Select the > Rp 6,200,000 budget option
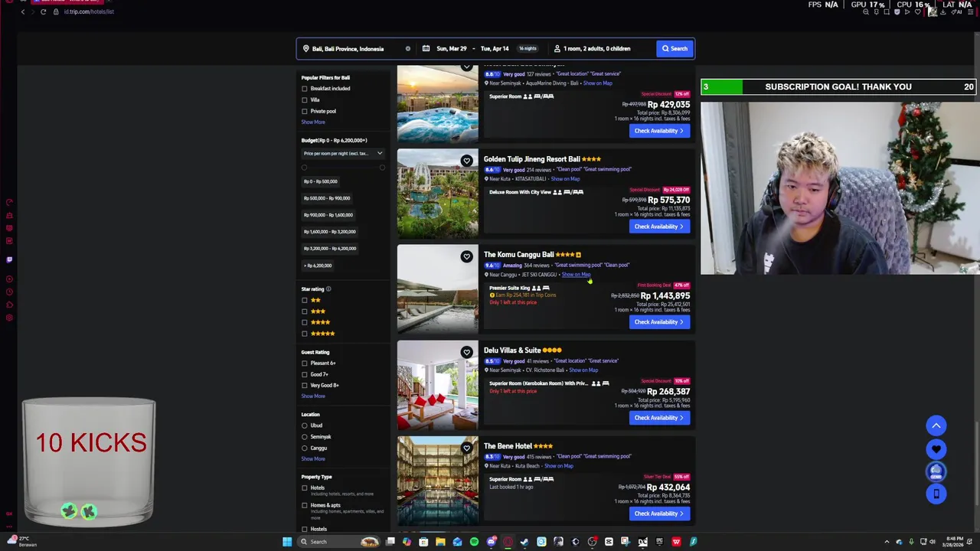Viewport: 980px width, 551px height. pyautogui.click(x=318, y=266)
